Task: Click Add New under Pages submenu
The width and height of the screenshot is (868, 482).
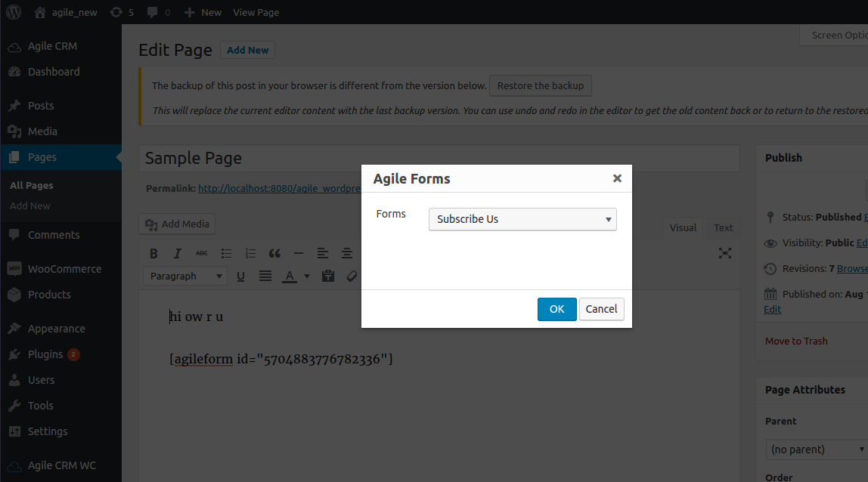Action: [x=30, y=205]
